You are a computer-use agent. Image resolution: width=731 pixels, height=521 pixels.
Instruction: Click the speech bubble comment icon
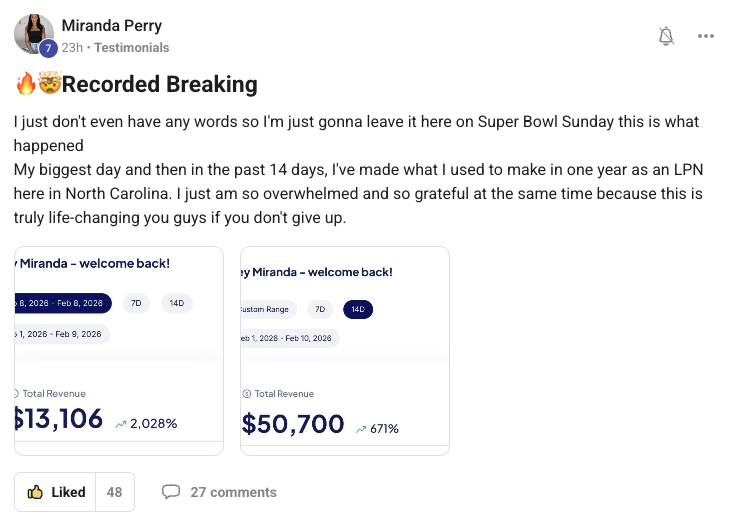pos(171,492)
